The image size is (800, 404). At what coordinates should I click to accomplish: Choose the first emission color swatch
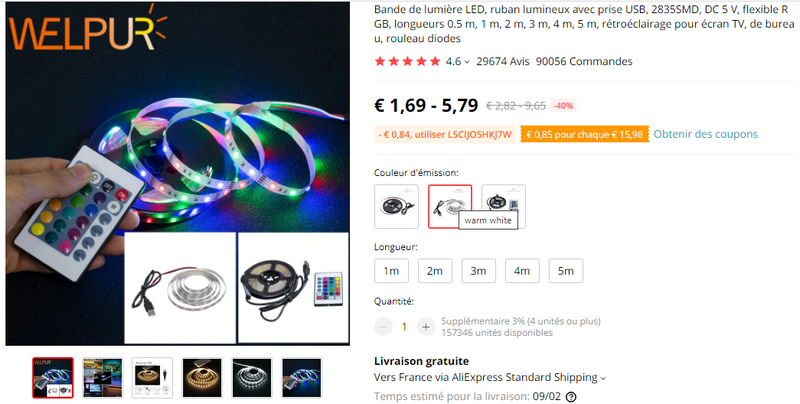(396, 207)
